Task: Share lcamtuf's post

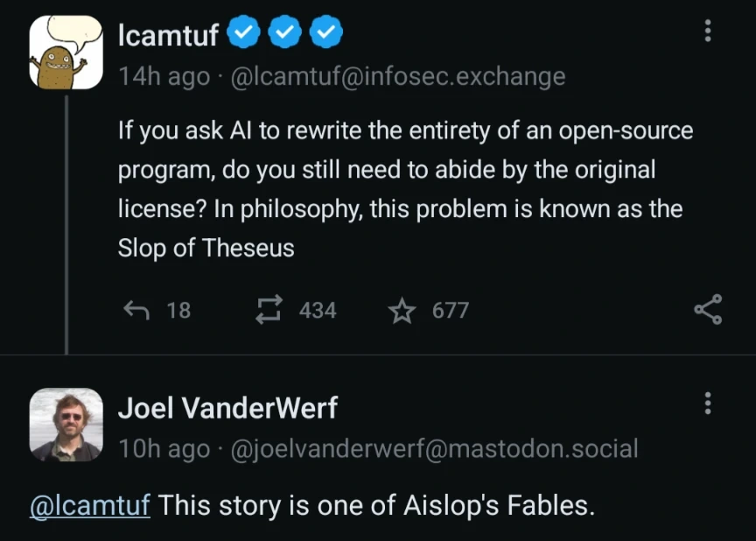Action: click(707, 310)
